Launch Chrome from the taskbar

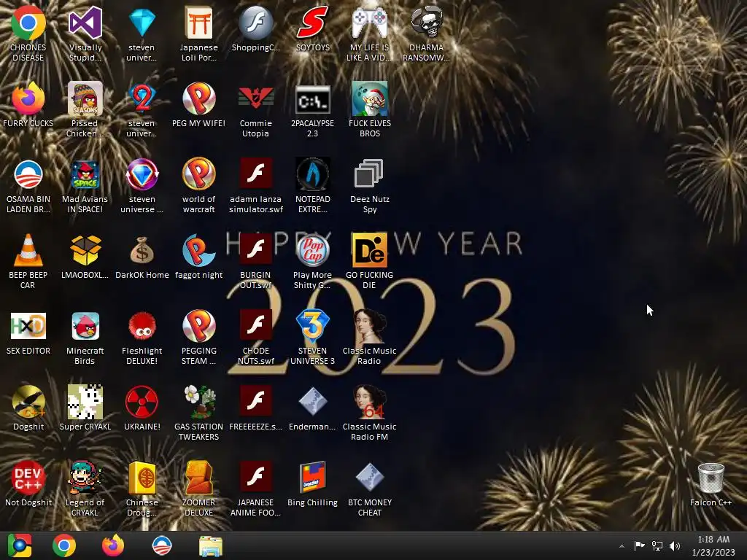coord(64,545)
